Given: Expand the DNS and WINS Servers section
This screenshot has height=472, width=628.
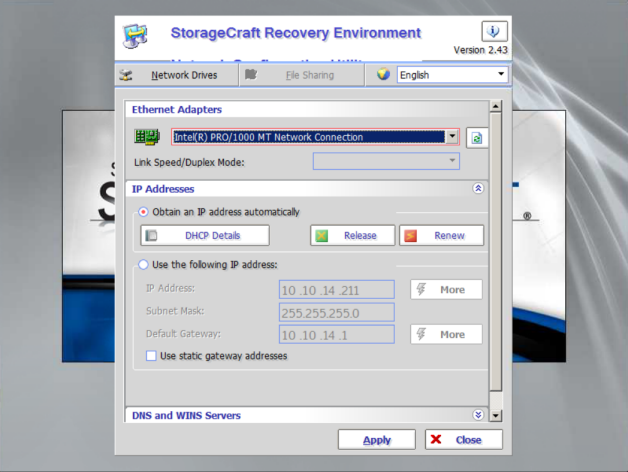Looking at the screenshot, I should [x=478, y=415].
